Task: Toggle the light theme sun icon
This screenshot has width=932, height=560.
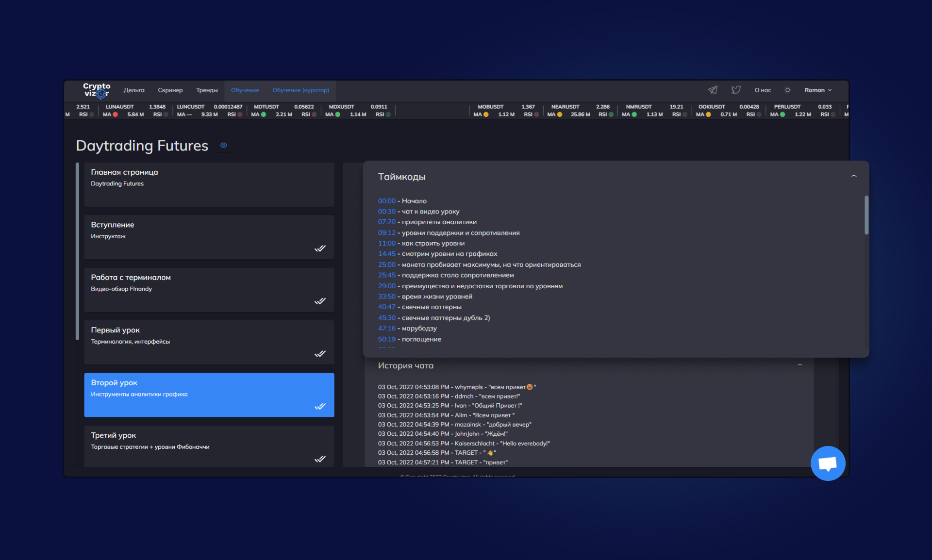Action: [x=787, y=90]
